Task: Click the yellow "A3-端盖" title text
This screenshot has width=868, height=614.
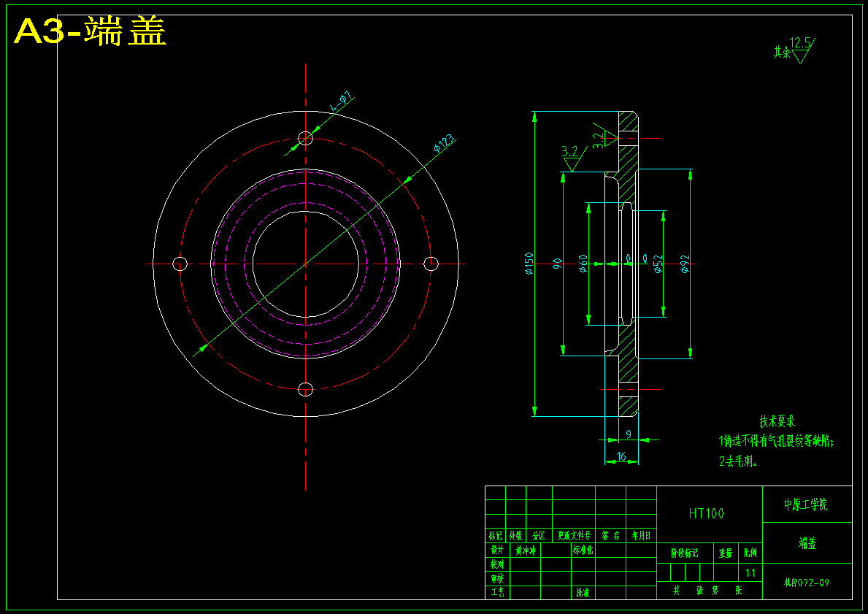Action: tap(91, 32)
